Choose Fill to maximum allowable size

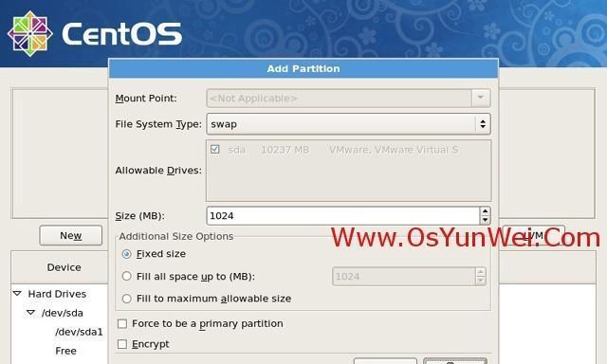(126, 299)
